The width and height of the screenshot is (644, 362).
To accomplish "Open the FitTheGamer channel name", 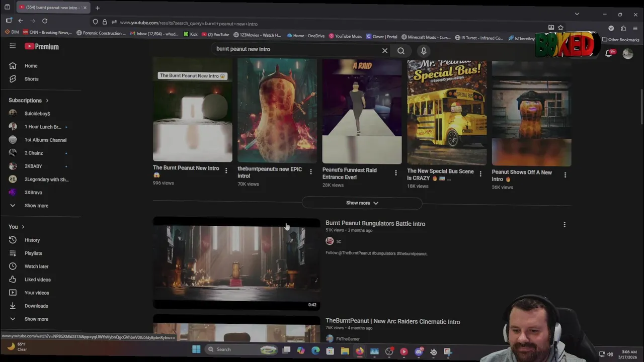I will pos(348,339).
